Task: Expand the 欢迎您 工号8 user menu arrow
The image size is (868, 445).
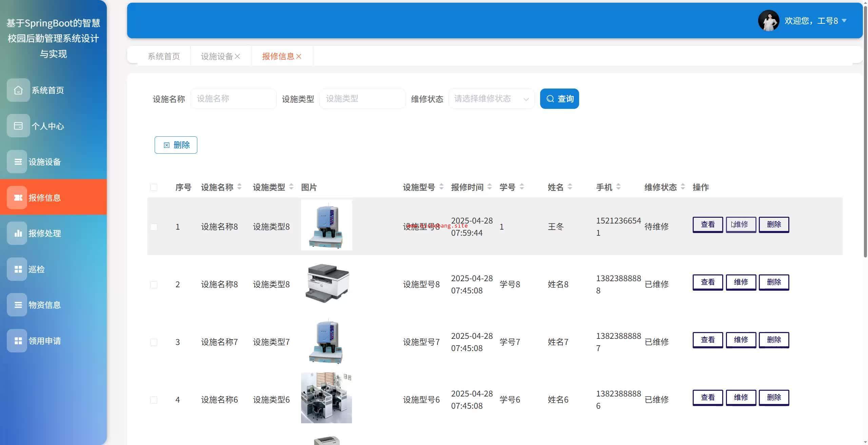Action: tap(844, 21)
